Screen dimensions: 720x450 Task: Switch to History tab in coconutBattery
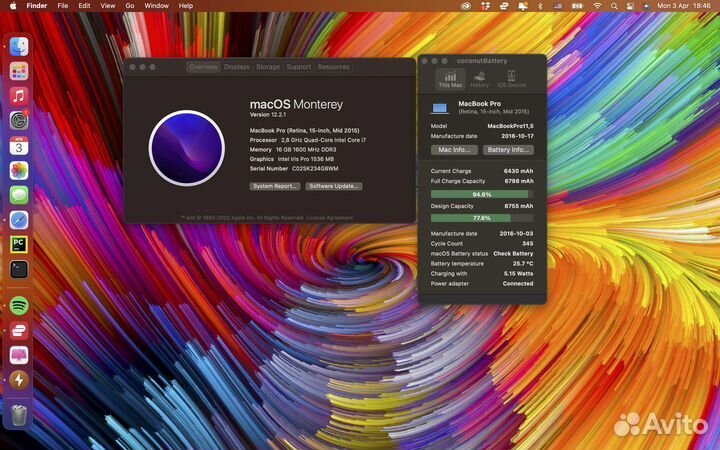[x=479, y=79]
